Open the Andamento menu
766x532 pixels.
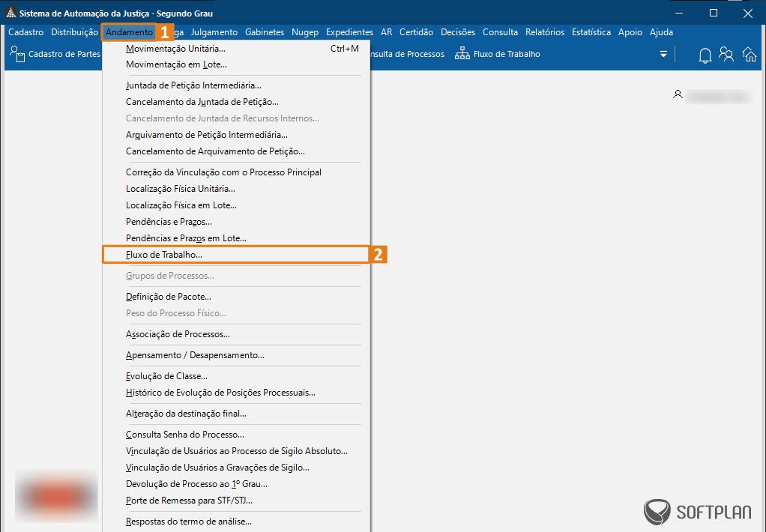pyautogui.click(x=129, y=32)
